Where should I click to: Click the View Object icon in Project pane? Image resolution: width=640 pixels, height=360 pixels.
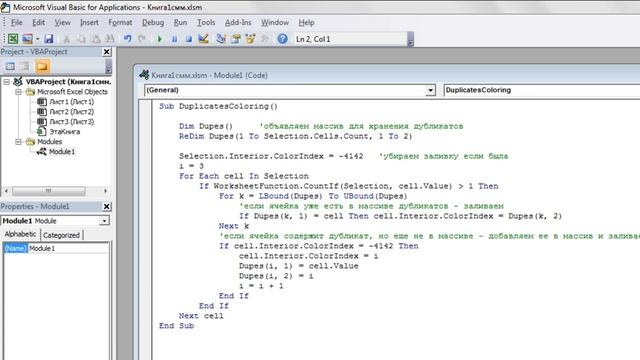point(25,66)
